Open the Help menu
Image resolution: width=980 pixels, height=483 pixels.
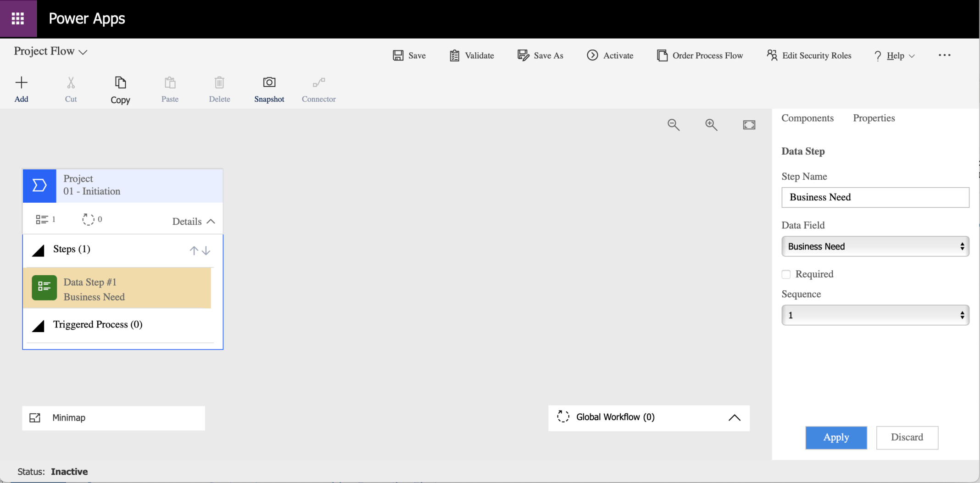895,56
